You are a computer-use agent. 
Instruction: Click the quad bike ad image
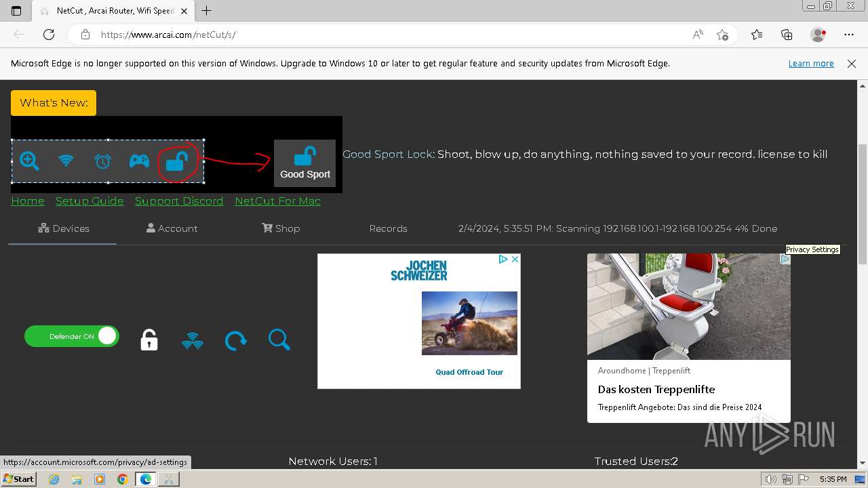coord(469,323)
